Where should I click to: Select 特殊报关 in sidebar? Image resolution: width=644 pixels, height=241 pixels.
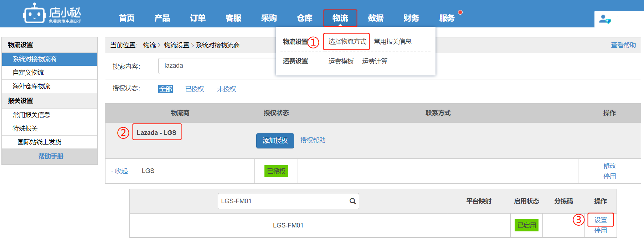tap(50, 129)
